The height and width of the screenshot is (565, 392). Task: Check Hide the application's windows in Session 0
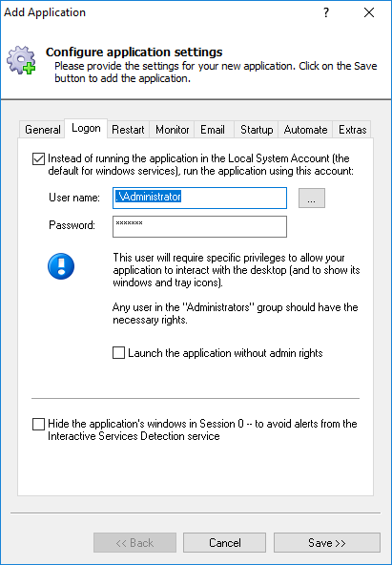pos(38,424)
